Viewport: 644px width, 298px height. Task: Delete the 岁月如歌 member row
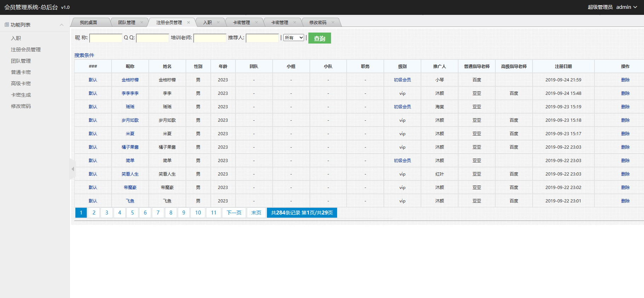[x=625, y=120]
